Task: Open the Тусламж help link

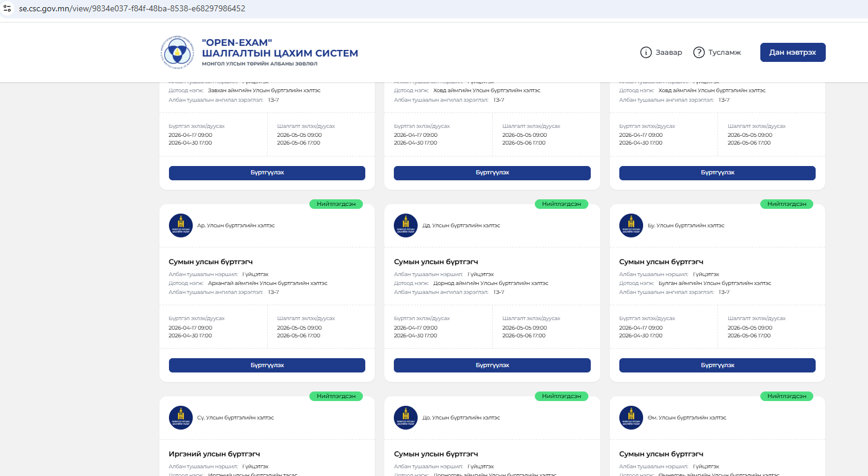Action: (x=724, y=52)
